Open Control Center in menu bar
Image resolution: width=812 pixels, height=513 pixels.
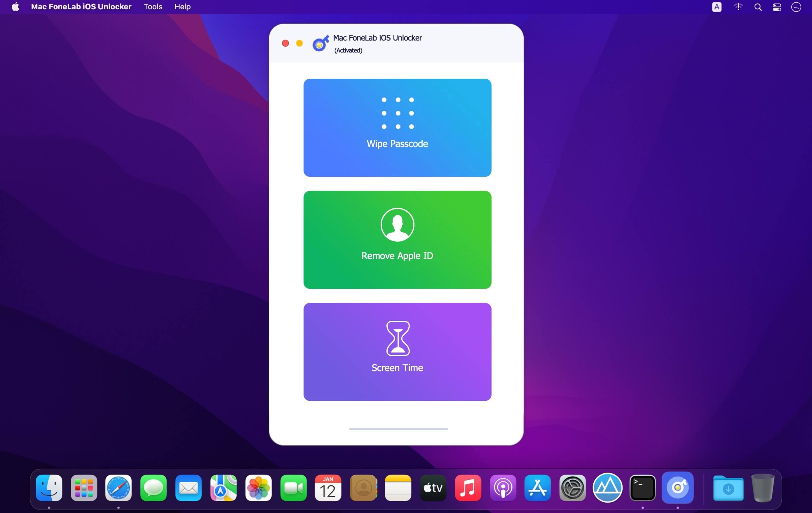777,7
